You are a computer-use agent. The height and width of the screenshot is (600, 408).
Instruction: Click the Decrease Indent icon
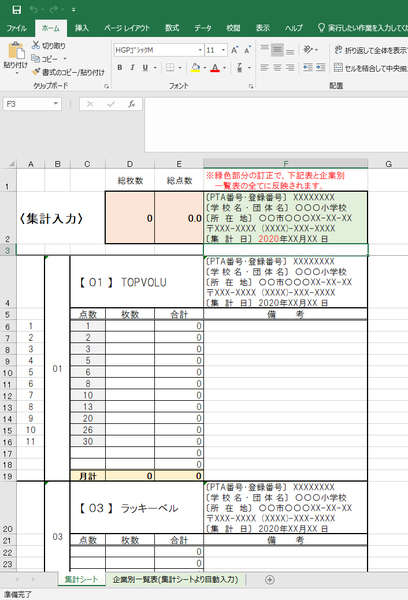point(308,68)
